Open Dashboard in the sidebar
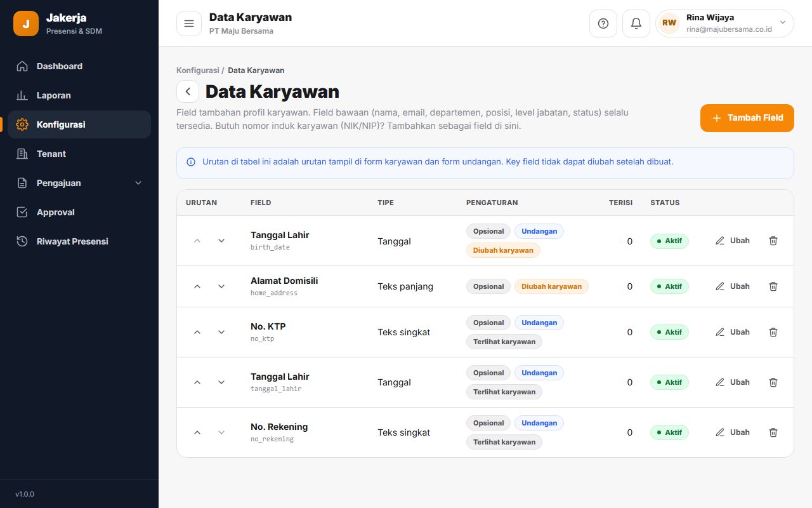812x508 pixels. tap(79, 66)
